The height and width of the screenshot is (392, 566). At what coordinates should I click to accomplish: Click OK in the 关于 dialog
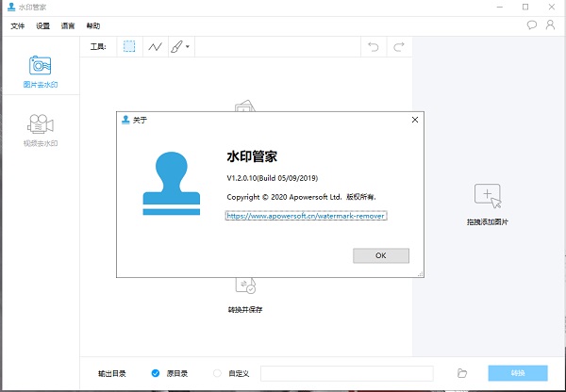381,255
